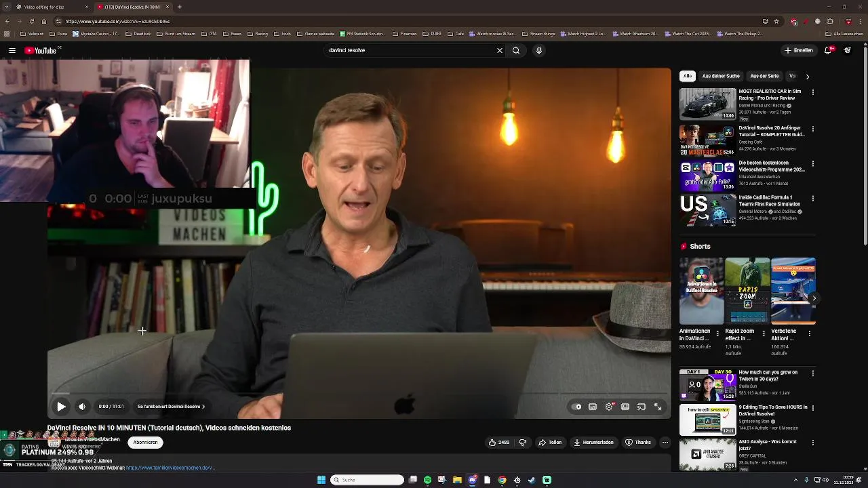Open options for Die besten kostenlosen video
The image size is (868, 488).
tap(813, 164)
